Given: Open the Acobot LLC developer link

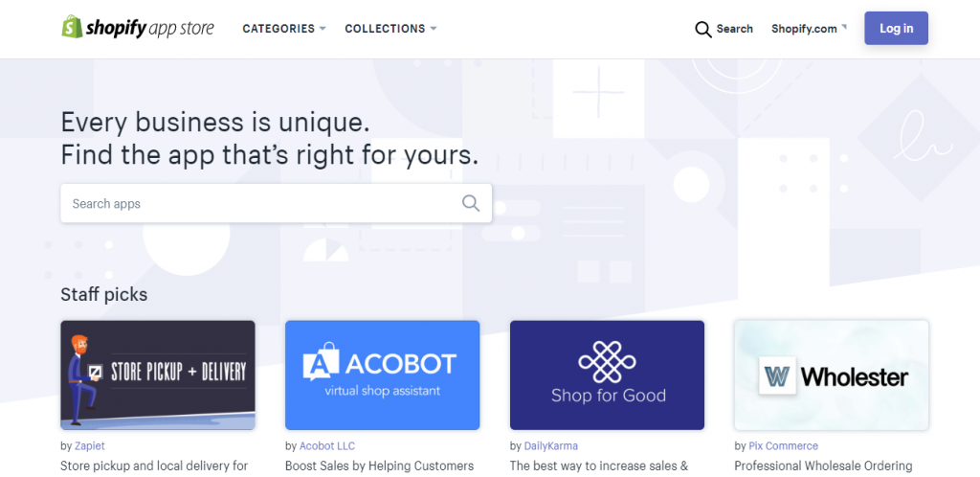Looking at the screenshot, I should pyautogui.click(x=327, y=445).
